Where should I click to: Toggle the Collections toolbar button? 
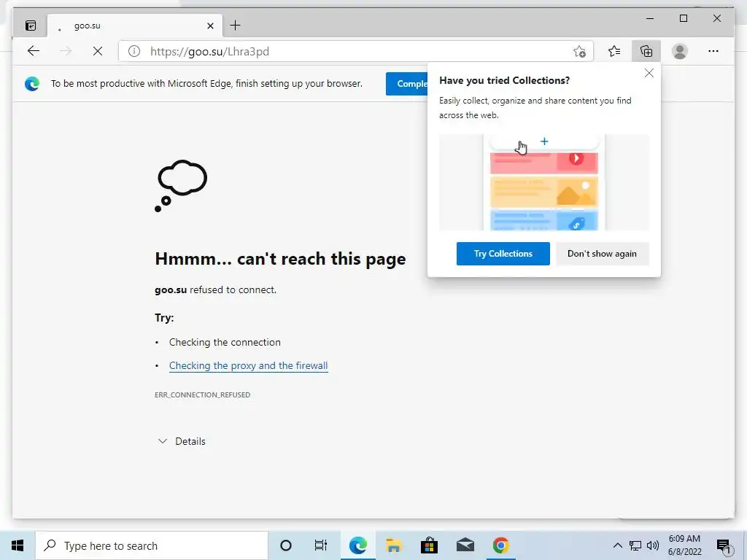pyautogui.click(x=646, y=51)
